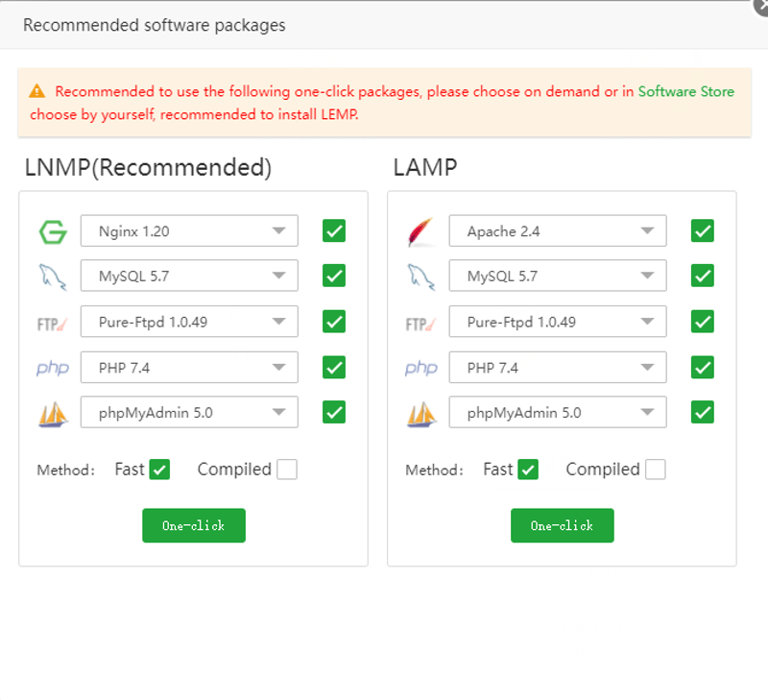
Task: Uncheck Apache 2.4 in LAMP
Action: pos(703,230)
